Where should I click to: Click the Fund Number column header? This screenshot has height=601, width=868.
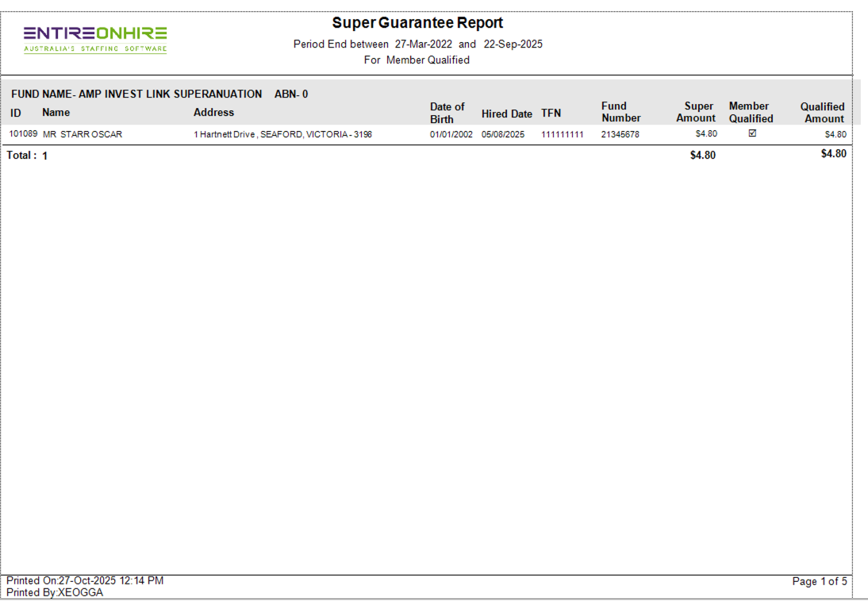click(x=620, y=112)
